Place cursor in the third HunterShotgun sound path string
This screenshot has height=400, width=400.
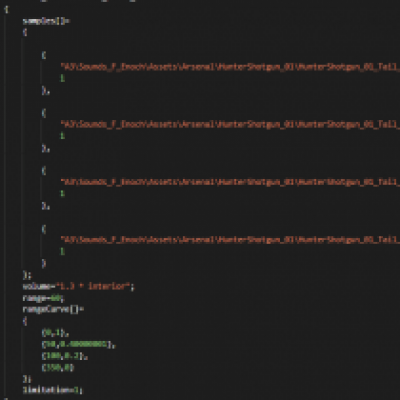click(230, 182)
